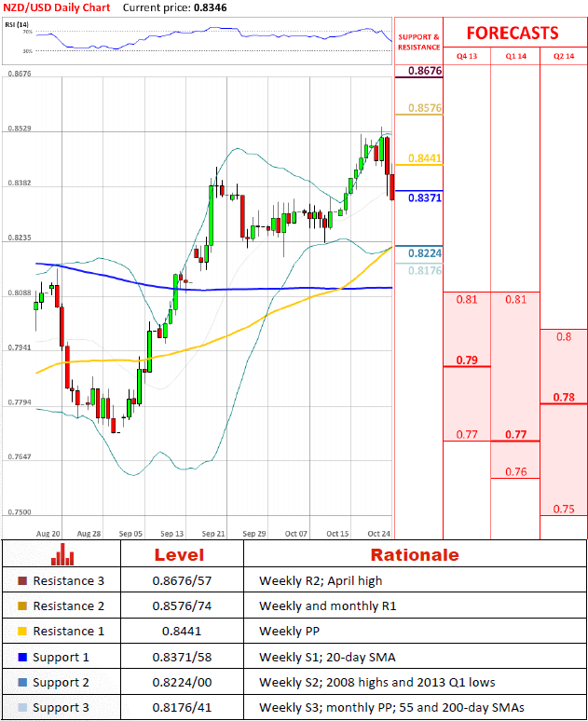This screenshot has height=721, width=588.
Task: Click the 0.8176 support level label
Action: pyautogui.click(x=425, y=270)
